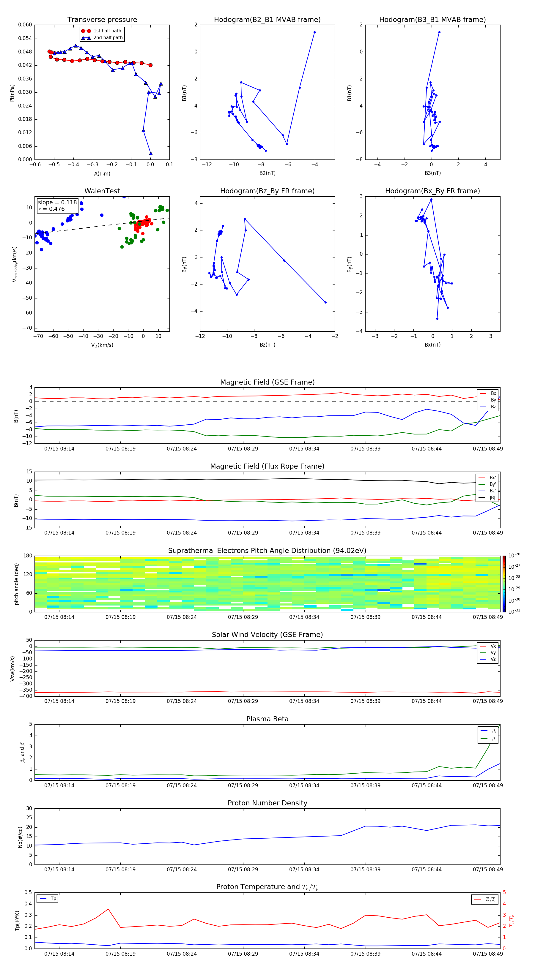Click the Tp legend entry
Image resolution: width=535 pixels, height=980 pixels.
[x=48, y=899]
